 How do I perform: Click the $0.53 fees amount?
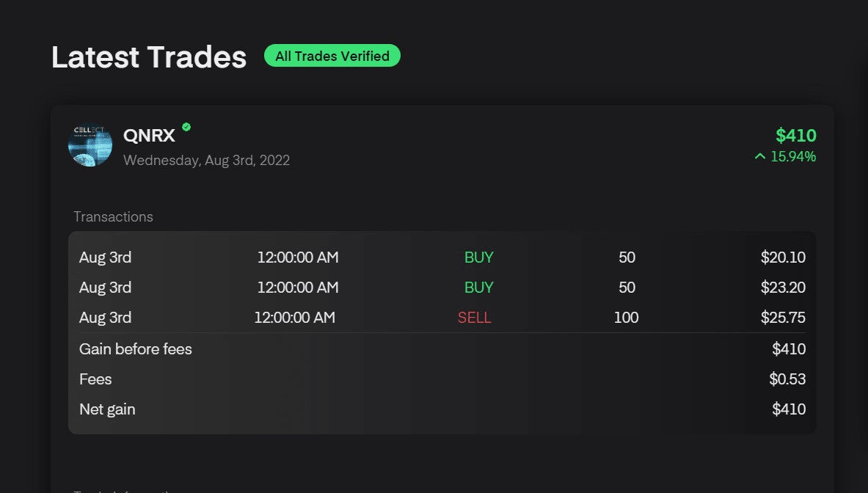787,379
